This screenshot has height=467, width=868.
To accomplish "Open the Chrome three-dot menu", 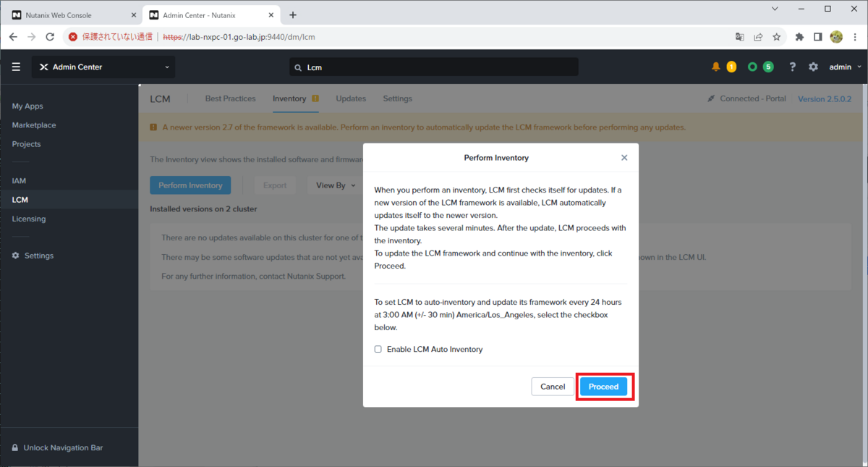I will [855, 37].
